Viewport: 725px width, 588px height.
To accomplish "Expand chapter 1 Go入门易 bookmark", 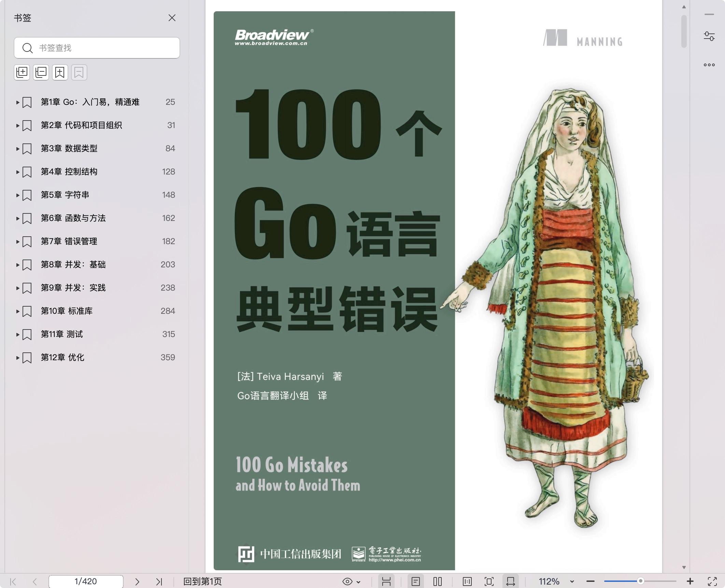I will point(17,102).
